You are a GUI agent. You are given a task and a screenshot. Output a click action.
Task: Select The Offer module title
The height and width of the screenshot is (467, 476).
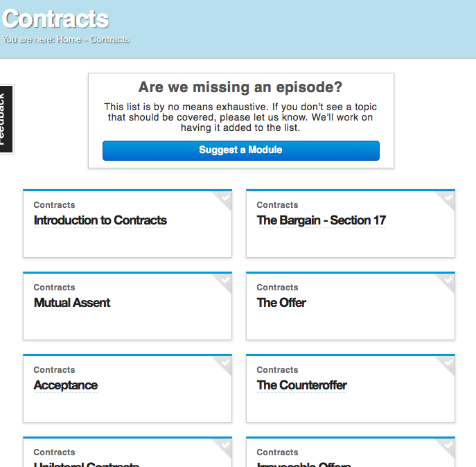coord(281,303)
